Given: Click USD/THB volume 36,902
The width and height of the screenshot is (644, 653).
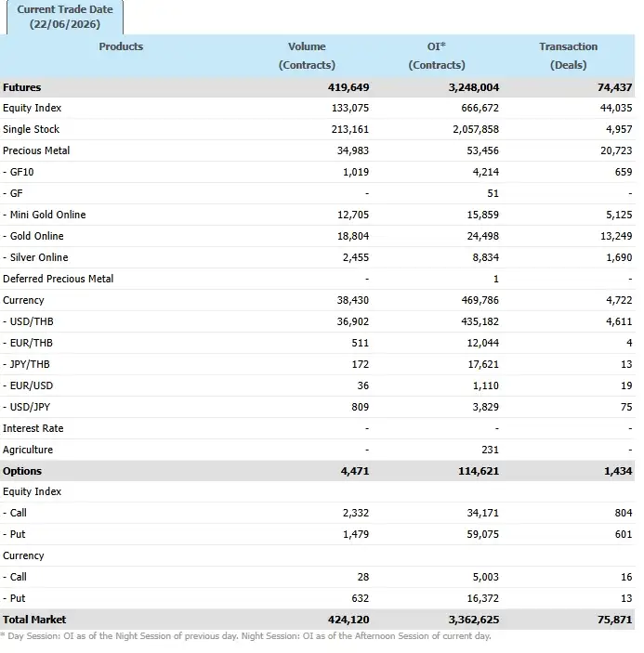Looking at the screenshot, I should pyautogui.click(x=353, y=322).
